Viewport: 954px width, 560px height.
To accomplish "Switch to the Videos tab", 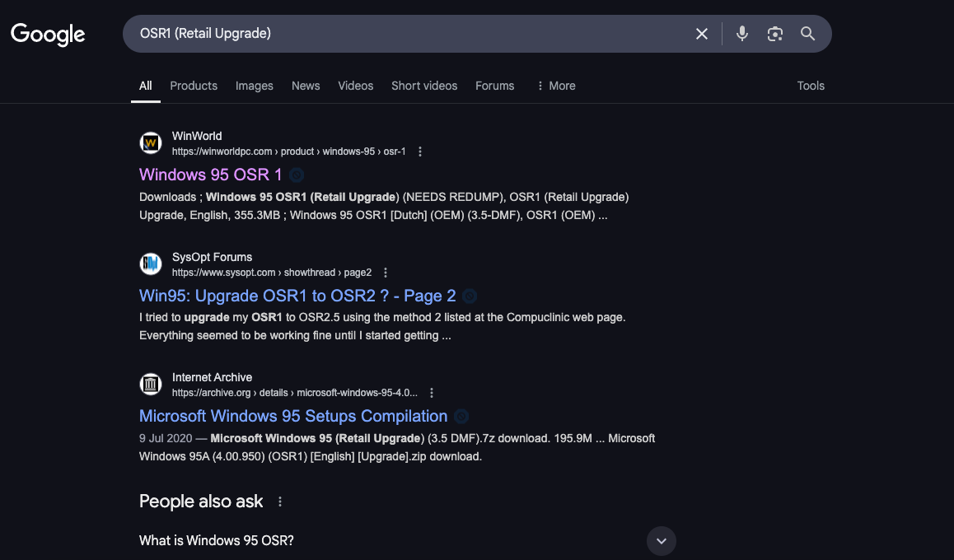I will point(355,86).
